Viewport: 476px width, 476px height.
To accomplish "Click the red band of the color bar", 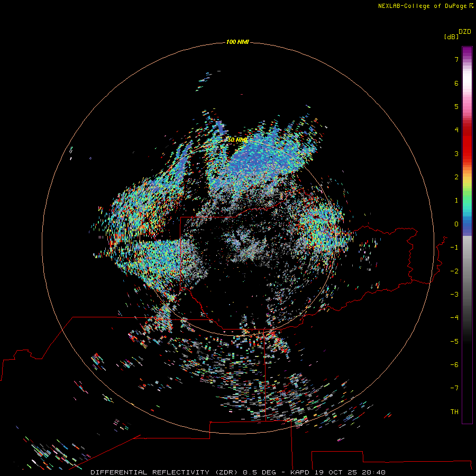I will pyautogui.click(x=467, y=141).
